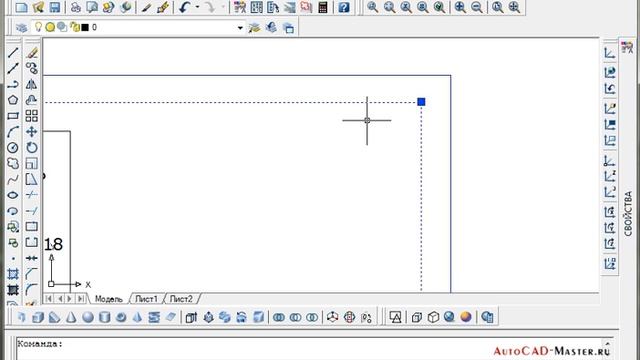Click the Save drawing icon
Image resolution: width=640 pixels, height=360 pixels.
[55, 7]
